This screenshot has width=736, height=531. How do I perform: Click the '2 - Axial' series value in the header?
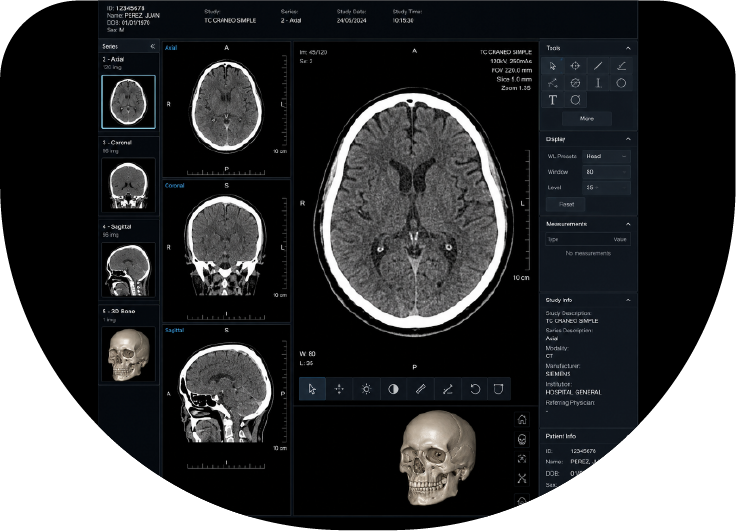(291, 21)
